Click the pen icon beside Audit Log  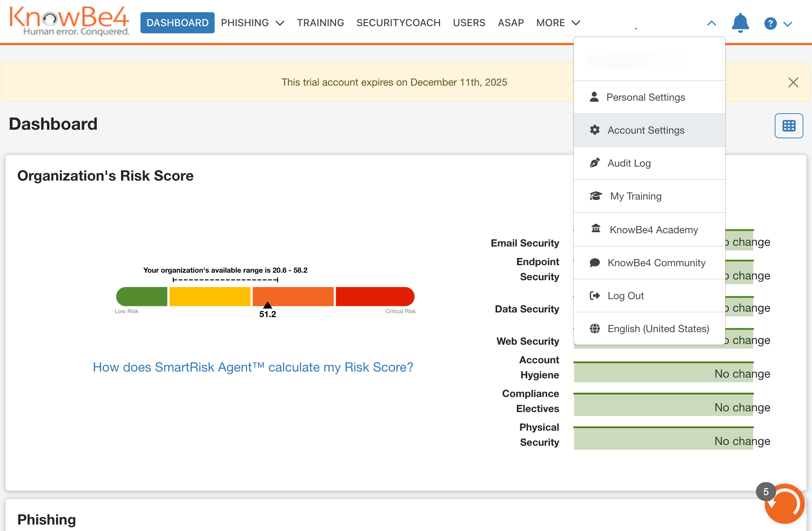(595, 163)
